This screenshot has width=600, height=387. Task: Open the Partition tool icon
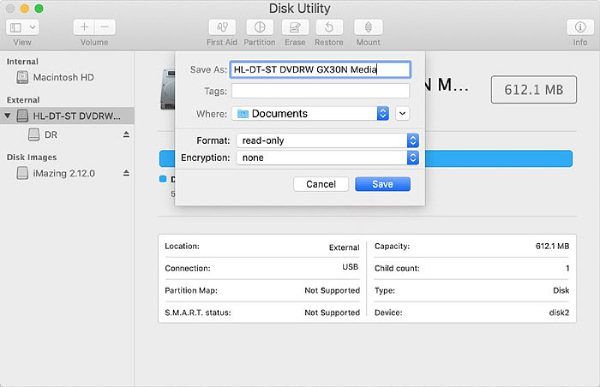click(x=260, y=28)
